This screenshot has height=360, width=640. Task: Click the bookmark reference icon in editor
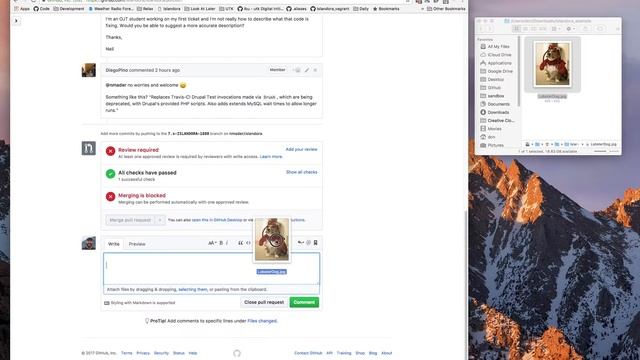316,243
